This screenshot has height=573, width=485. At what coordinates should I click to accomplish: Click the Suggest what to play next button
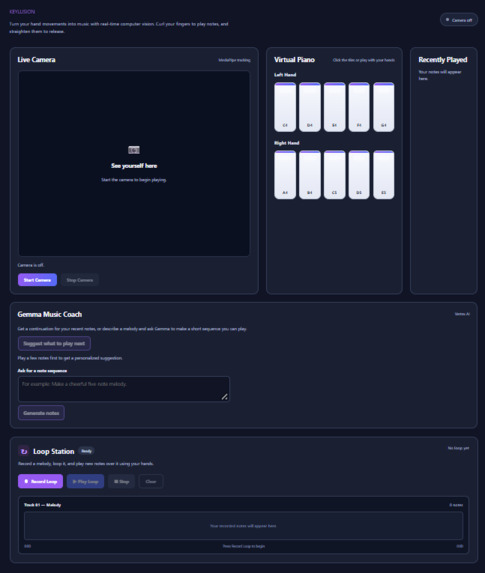(54, 344)
